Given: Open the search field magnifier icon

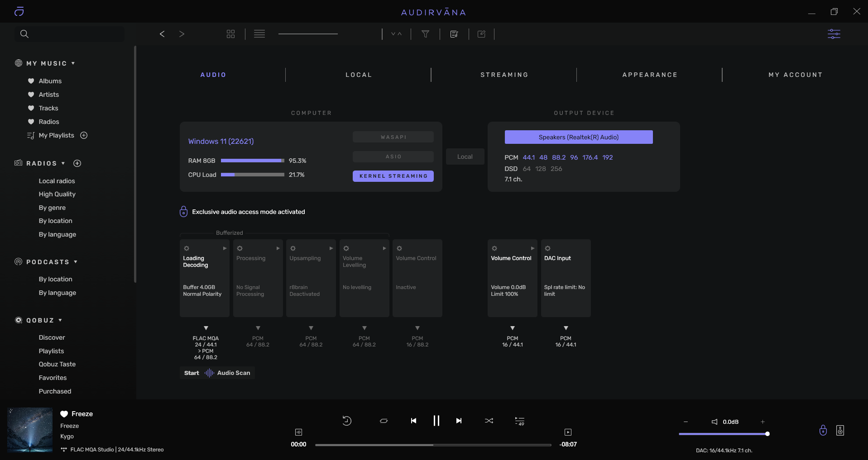Looking at the screenshot, I should tap(24, 34).
